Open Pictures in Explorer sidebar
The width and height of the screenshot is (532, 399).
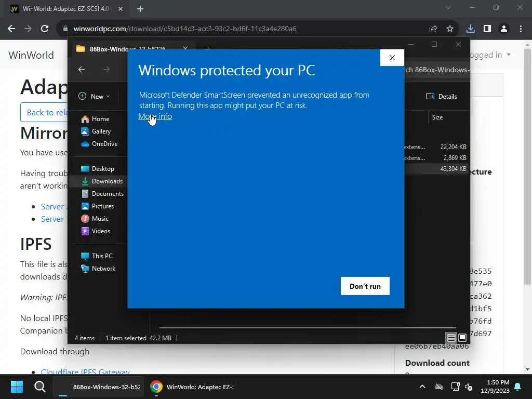(98, 206)
